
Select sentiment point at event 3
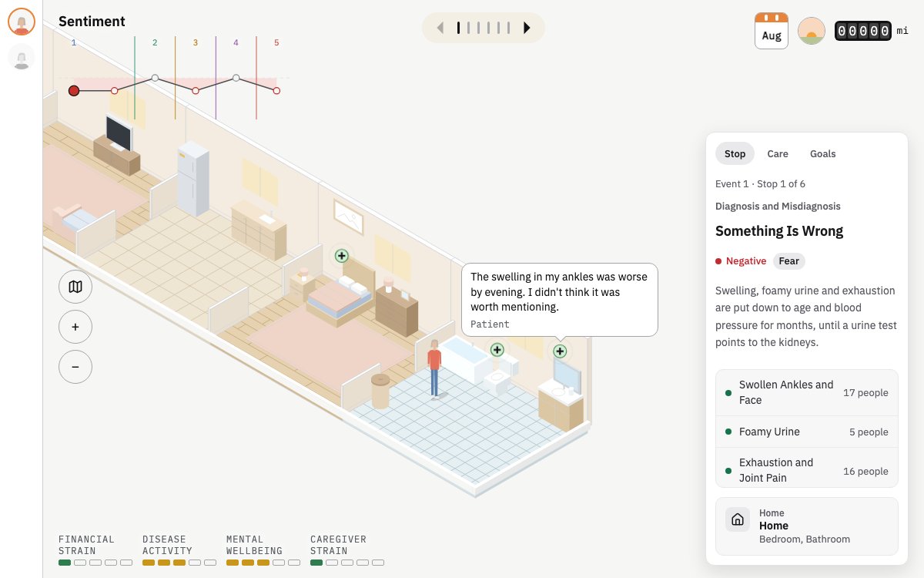point(196,91)
